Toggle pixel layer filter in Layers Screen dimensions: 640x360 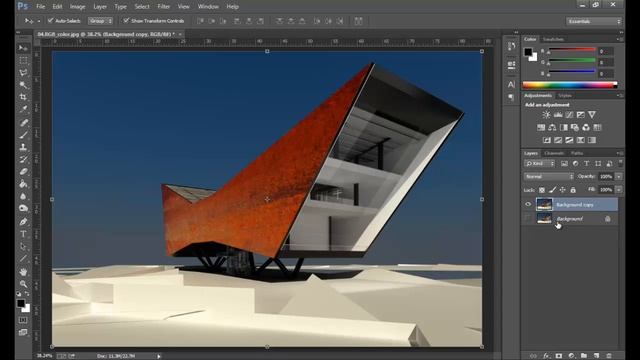tap(564, 164)
